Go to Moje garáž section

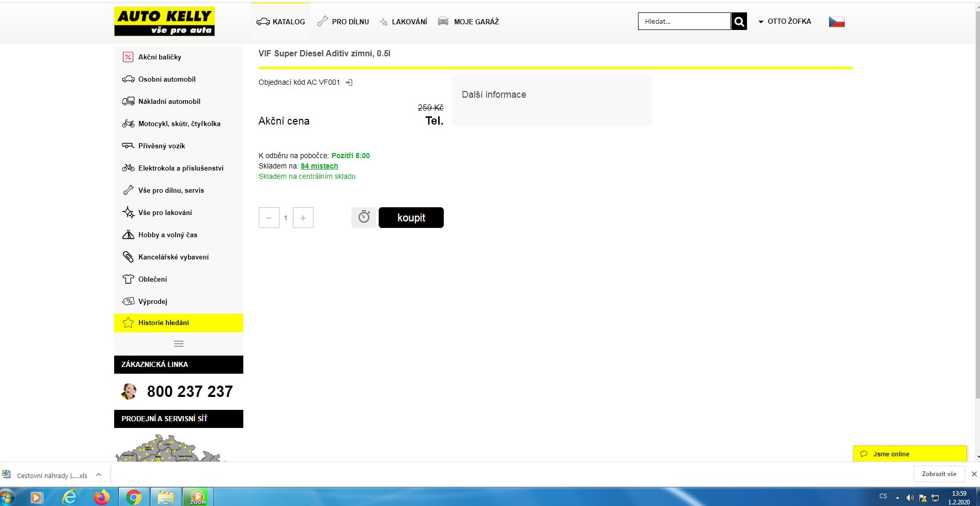pyautogui.click(x=469, y=22)
